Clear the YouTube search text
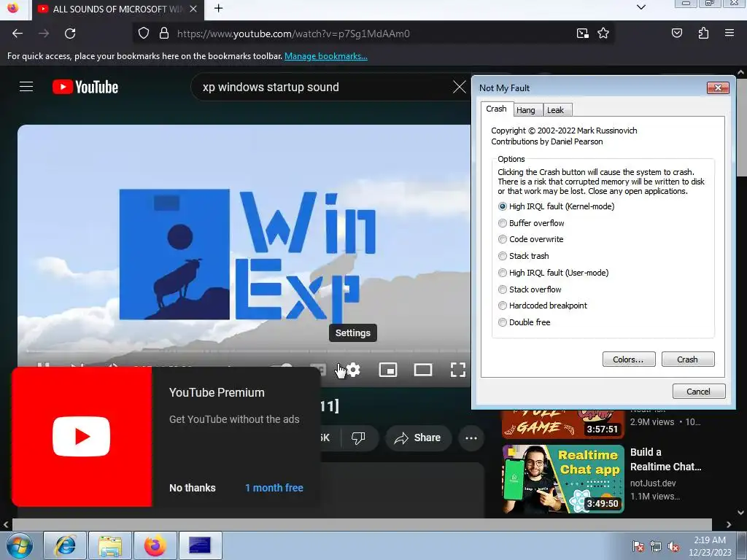Image resolution: width=747 pixels, height=560 pixels. 460,87
